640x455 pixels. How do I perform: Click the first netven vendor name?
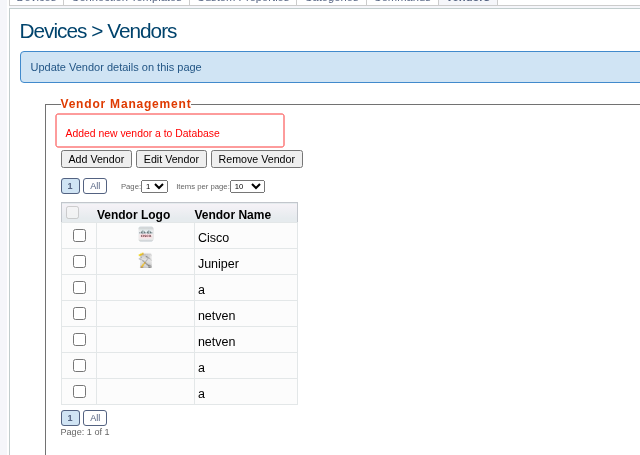(x=217, y=316)
